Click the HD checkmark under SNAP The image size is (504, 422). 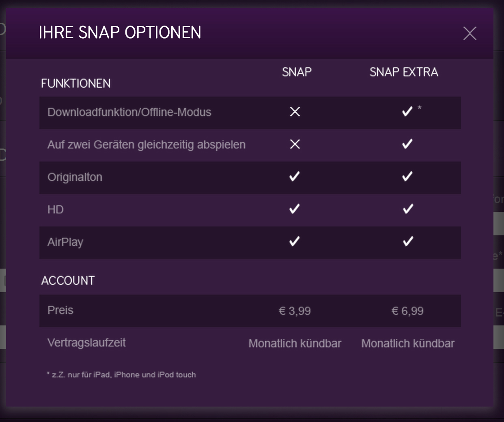pos(294,209)
